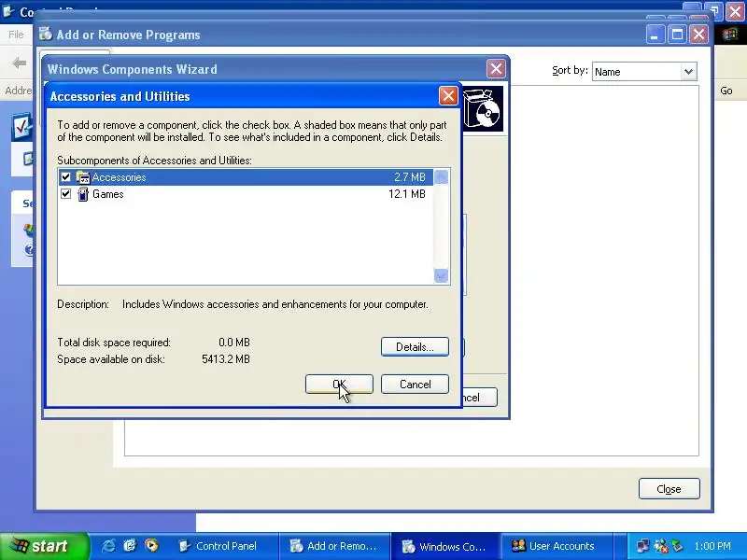Click Close in Add or Remove Programs
The height and width of the screenshot is (560, 747).
(x=669, y=489)
